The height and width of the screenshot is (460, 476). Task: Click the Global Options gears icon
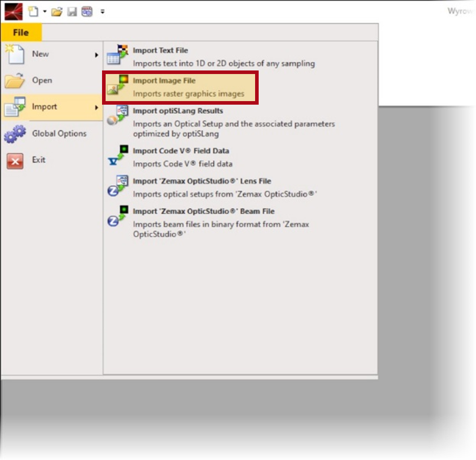15,134
